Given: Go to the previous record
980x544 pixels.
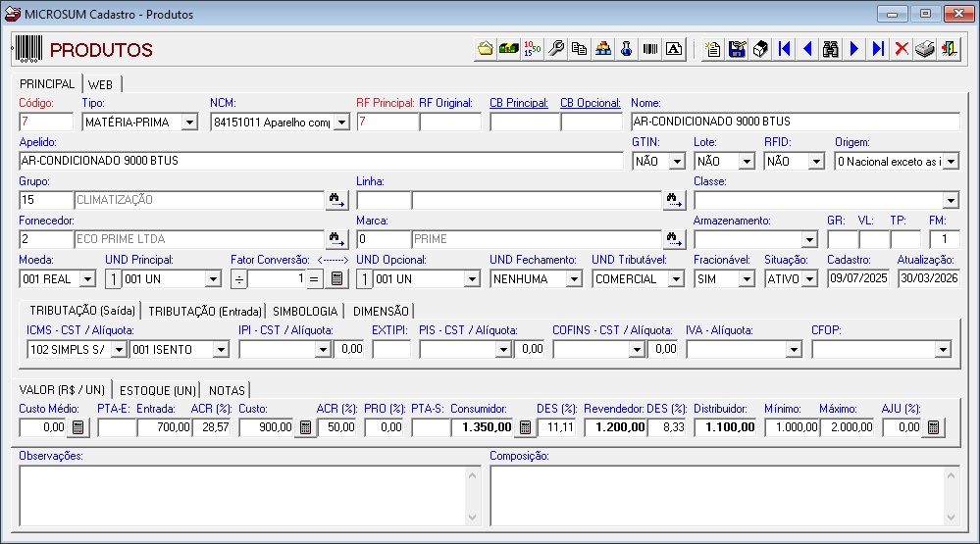Looking at the screenshot, I should [x=807, y=49].
